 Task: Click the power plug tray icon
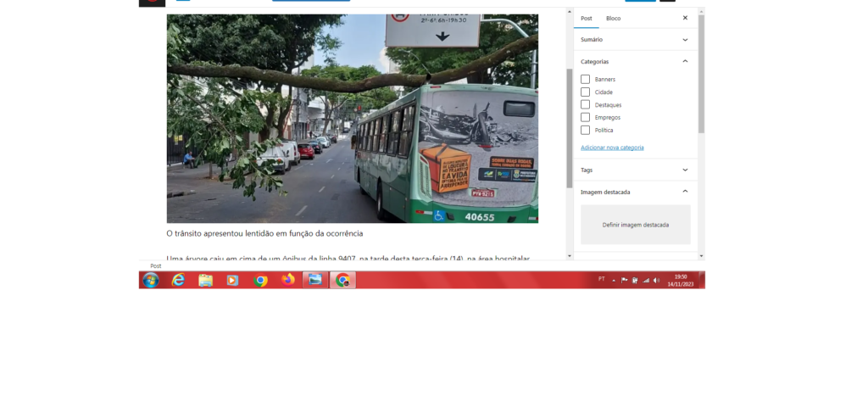click(x=635, y=280)
